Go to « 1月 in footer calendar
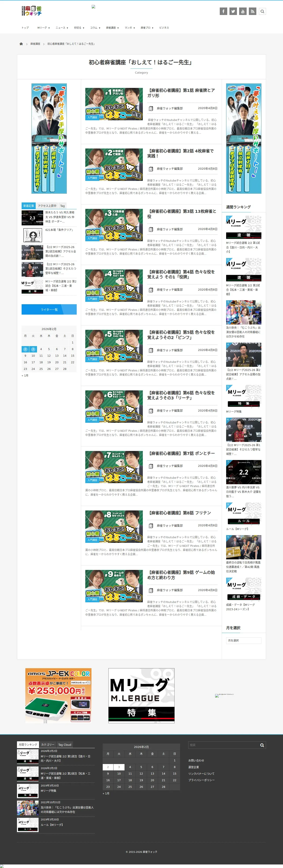This screenshot has width=283, height=868. [106, 793]
